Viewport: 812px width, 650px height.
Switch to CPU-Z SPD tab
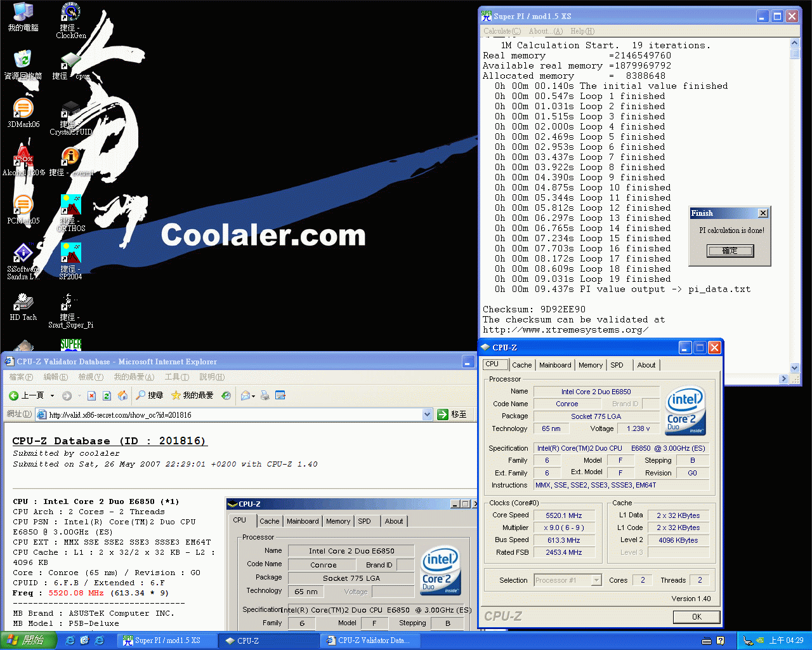coord(617,365)
